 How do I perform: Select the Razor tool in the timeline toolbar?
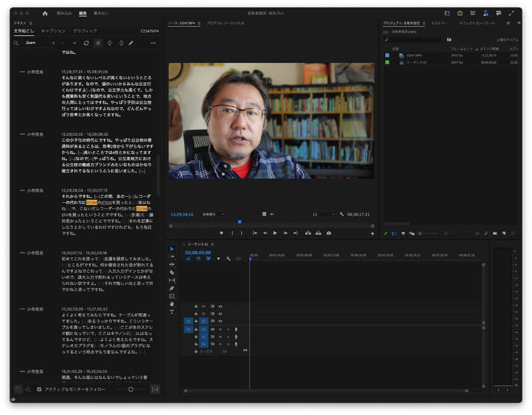[x=172, y=272]
